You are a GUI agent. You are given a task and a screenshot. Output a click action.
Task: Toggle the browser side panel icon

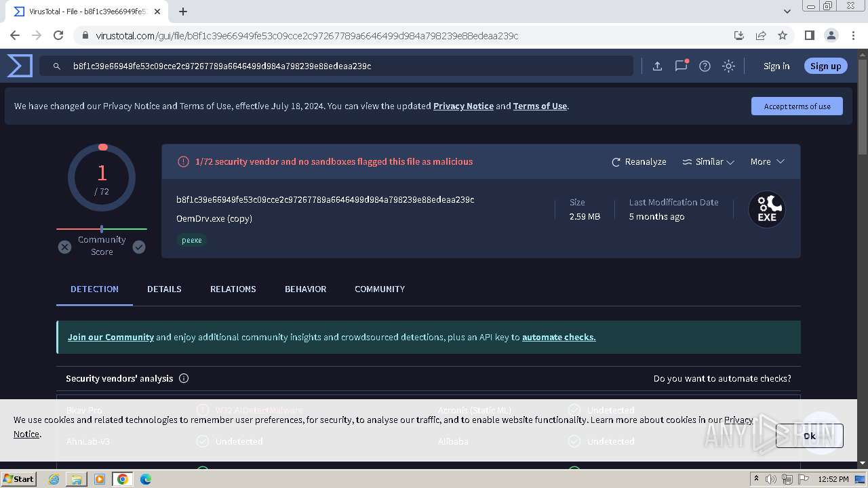(809, 35)
